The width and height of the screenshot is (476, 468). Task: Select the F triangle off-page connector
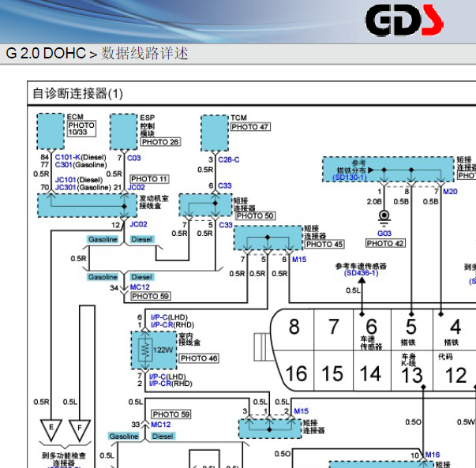click(80, 429)
